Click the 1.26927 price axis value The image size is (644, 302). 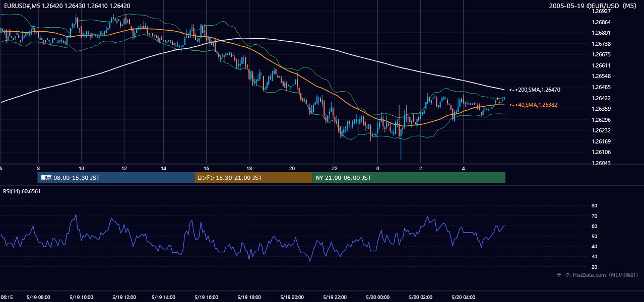tap(601, 11)
